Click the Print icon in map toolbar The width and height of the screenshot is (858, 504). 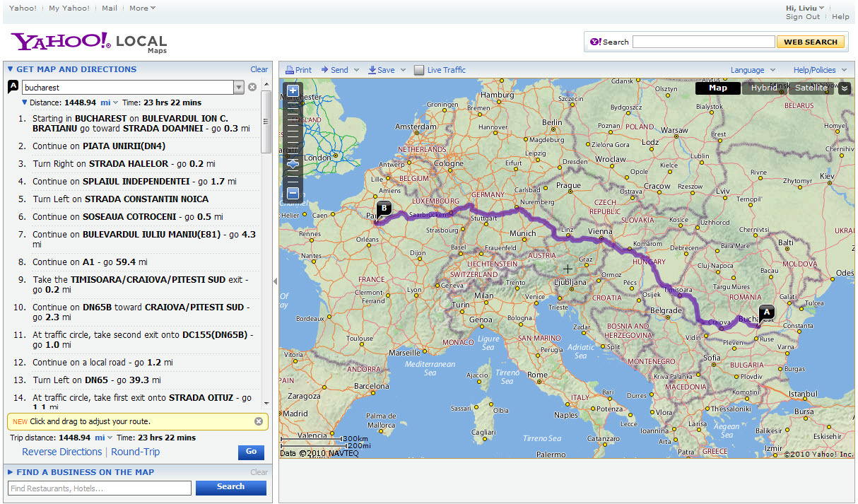tap(290, 70)
